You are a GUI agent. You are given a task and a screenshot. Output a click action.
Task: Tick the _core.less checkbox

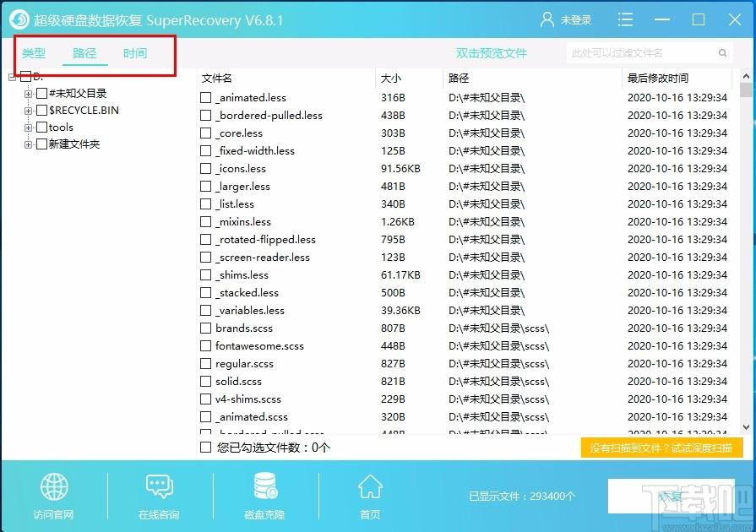[206, 133]
